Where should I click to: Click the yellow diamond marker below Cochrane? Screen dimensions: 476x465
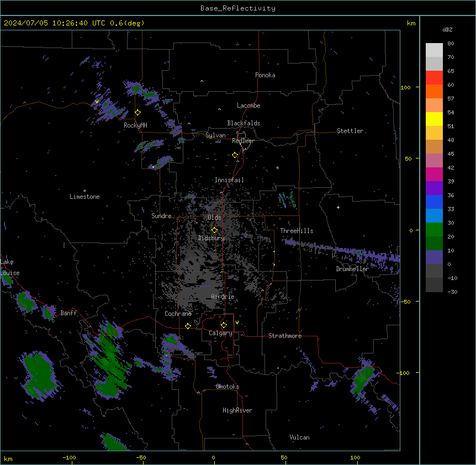click(x=188, y=326)
